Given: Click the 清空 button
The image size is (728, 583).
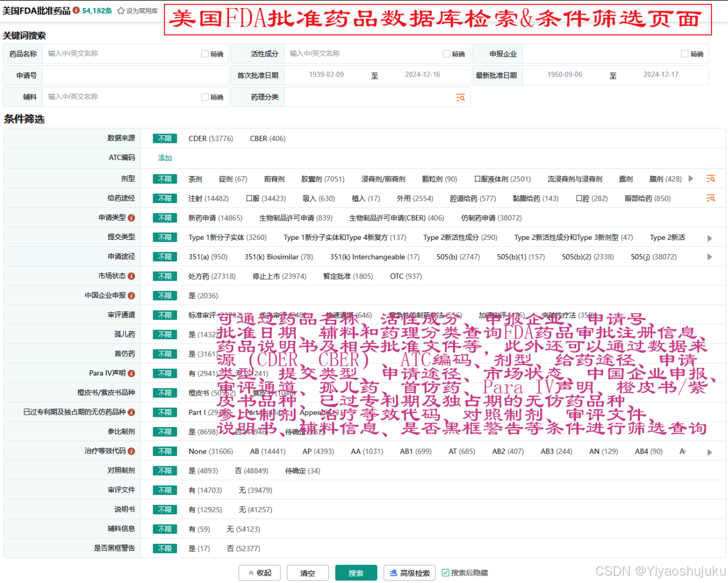Looking at the screenshot, I should [x=308, y=573].
